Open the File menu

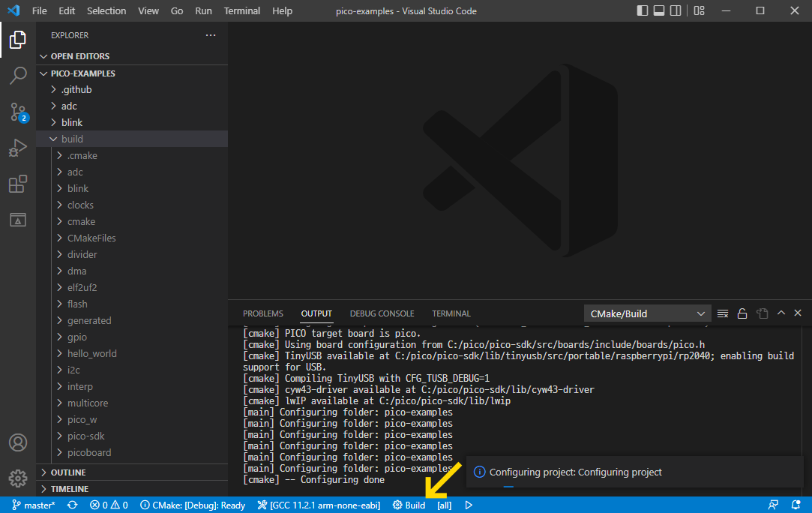[39, 11]
